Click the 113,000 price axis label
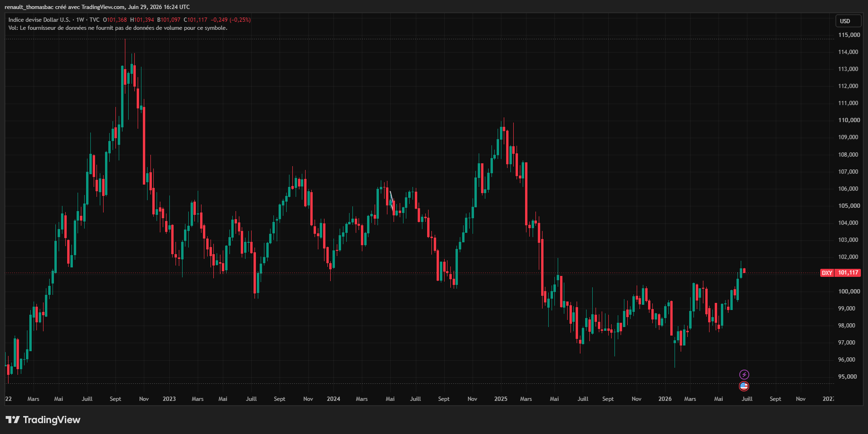 point(848,69)
